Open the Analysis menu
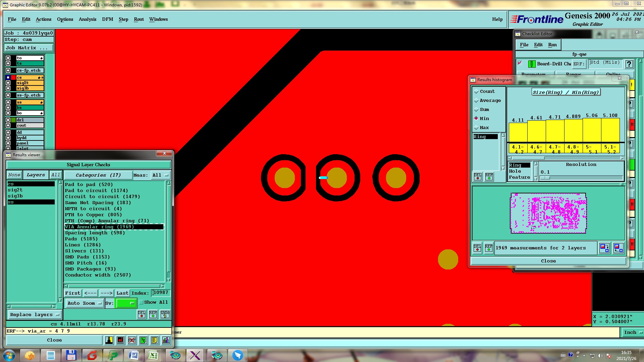The image size is (644, 362). tap(87, 19)
